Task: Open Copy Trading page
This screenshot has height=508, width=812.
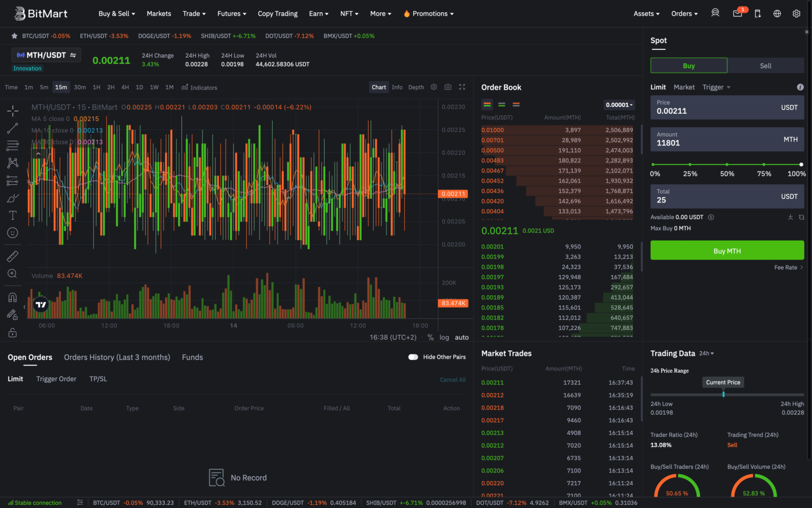Action: click(x=278, y=14)
